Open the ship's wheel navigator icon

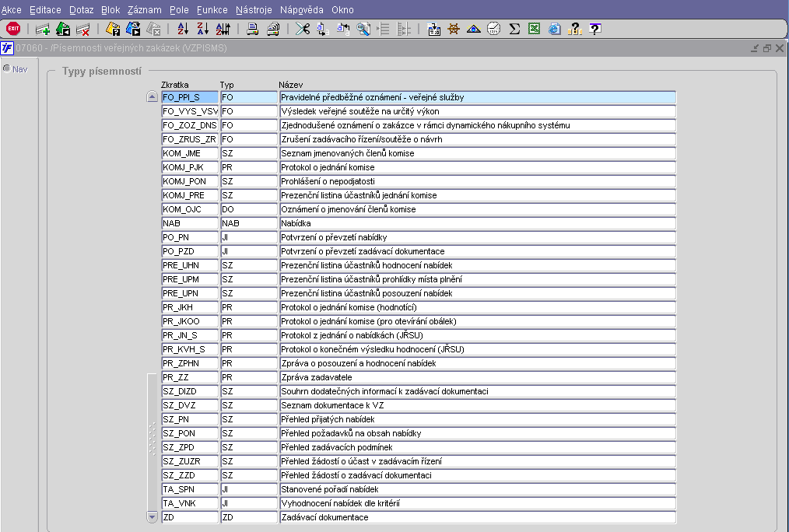[x=454, y=29]
